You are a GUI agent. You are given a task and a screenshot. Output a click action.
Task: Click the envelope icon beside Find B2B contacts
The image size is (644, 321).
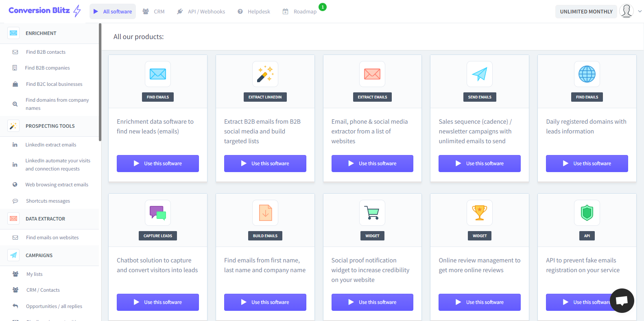click(x=15, y=52)
